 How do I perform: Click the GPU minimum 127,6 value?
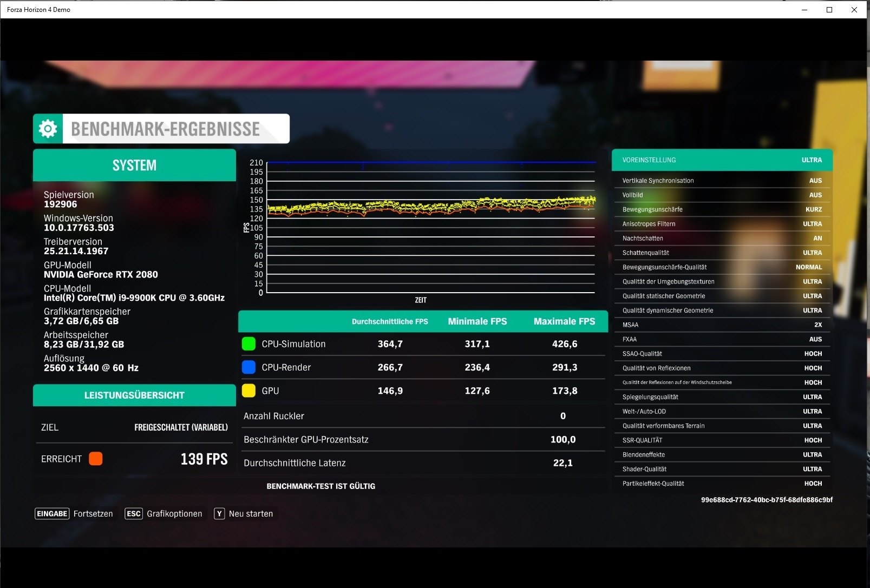tap(477, 391)
